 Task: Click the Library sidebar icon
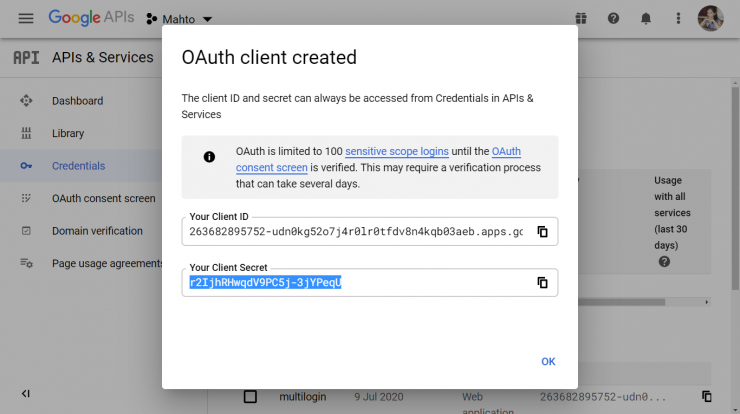pos(26,133)
